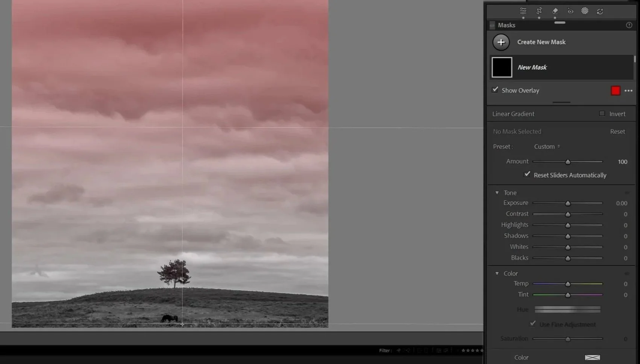Collapse the Tone section
This screenshot has height=364, width=640.
click(497, 192)
